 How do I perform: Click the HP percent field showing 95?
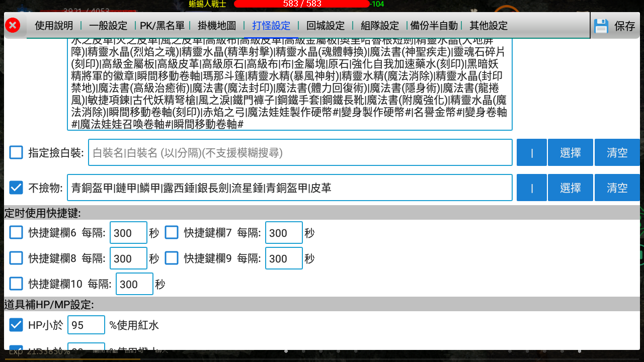[86, 325]
